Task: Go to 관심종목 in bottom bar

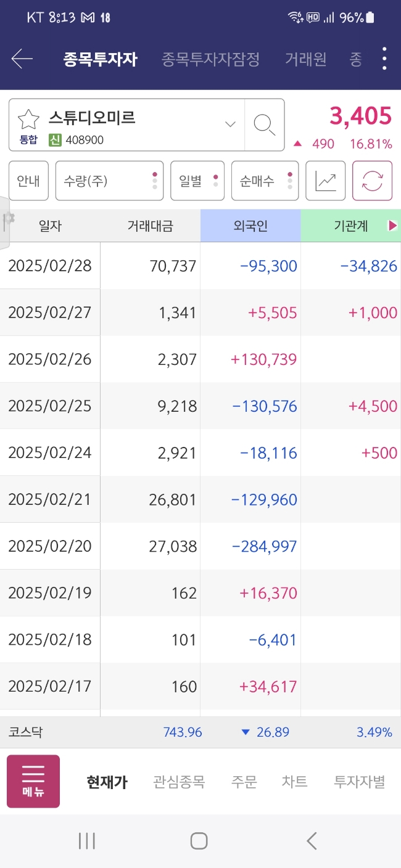Action: (x=179, y=782)
